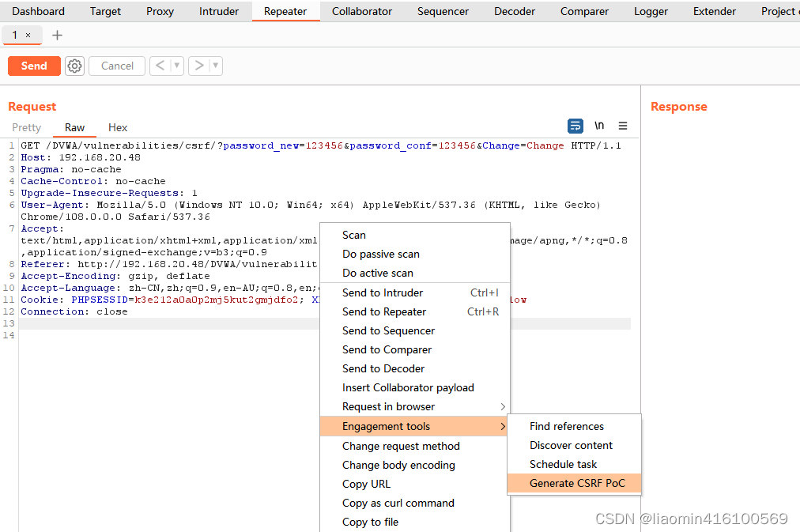Click the Connection: close header line
Viewport: 800px width, 532px height.
pos(74,311)
